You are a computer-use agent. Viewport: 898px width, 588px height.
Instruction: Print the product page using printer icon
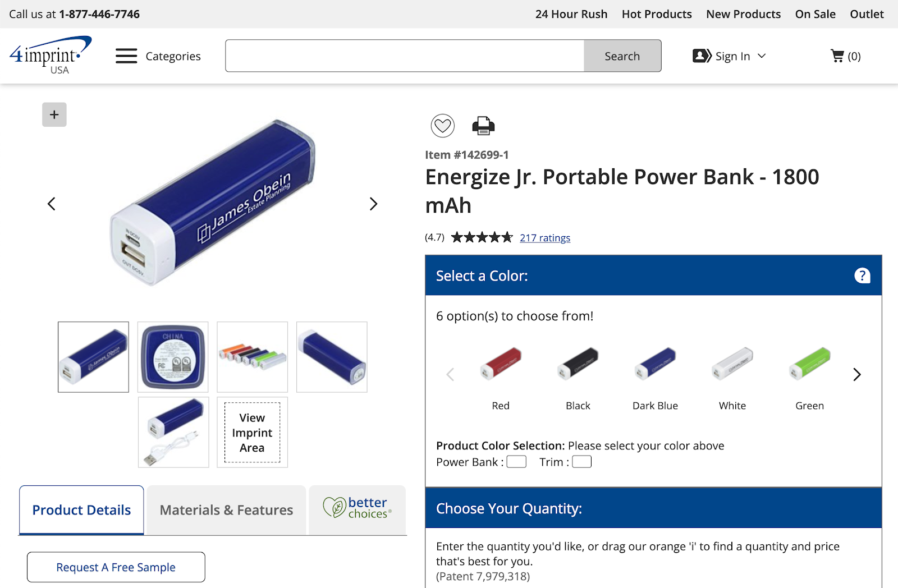point(483,126)
